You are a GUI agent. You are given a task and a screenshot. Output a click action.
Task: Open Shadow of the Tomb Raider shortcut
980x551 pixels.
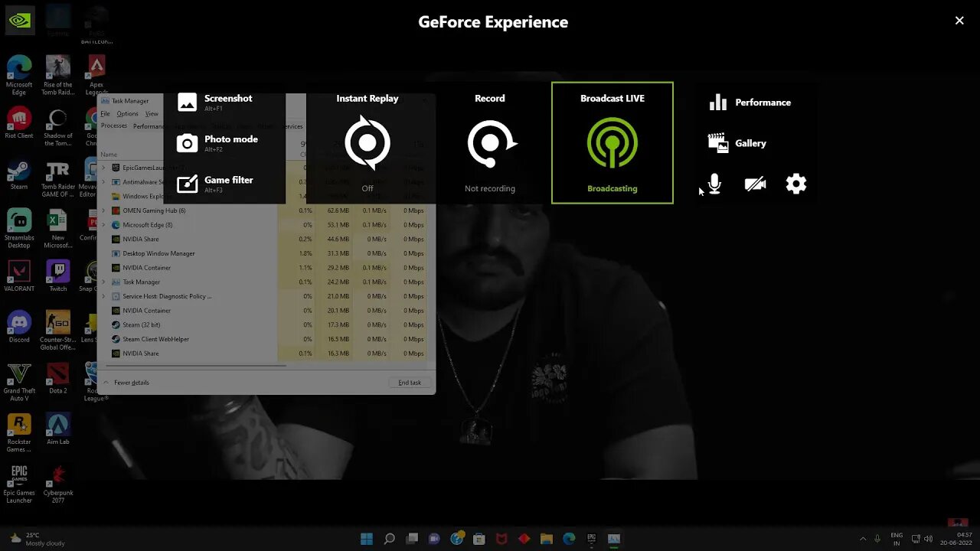(57, 126)
